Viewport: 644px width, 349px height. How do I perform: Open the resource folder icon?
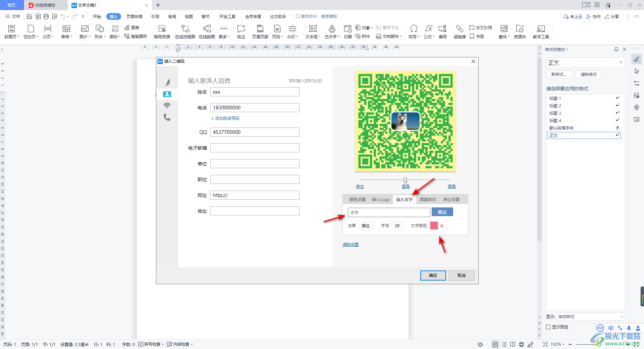tap(520, 32)
